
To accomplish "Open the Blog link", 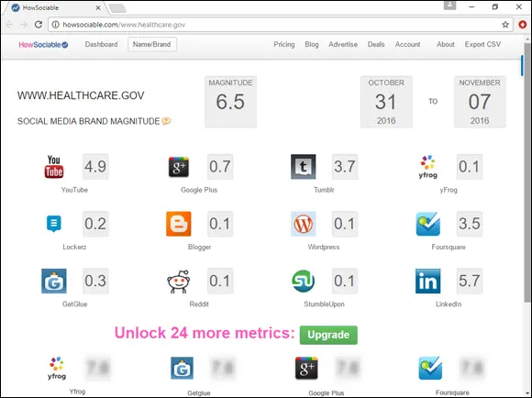I will 312,44.
